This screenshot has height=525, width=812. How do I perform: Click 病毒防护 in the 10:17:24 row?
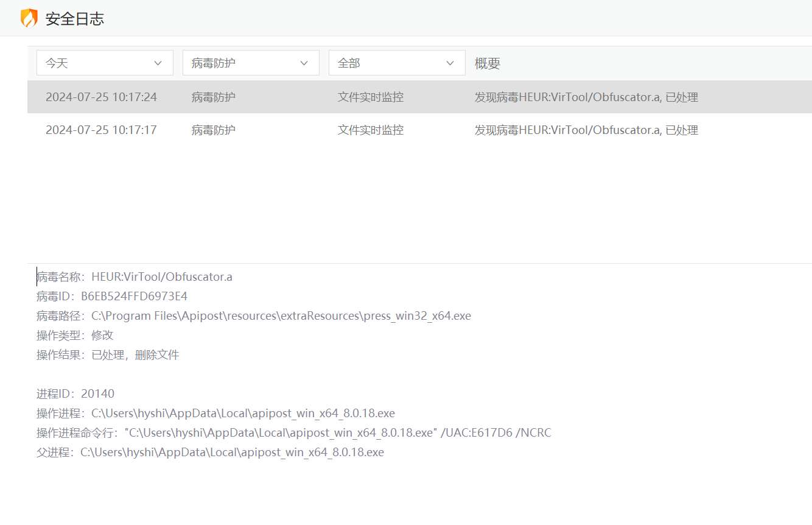tap(214, 97)
